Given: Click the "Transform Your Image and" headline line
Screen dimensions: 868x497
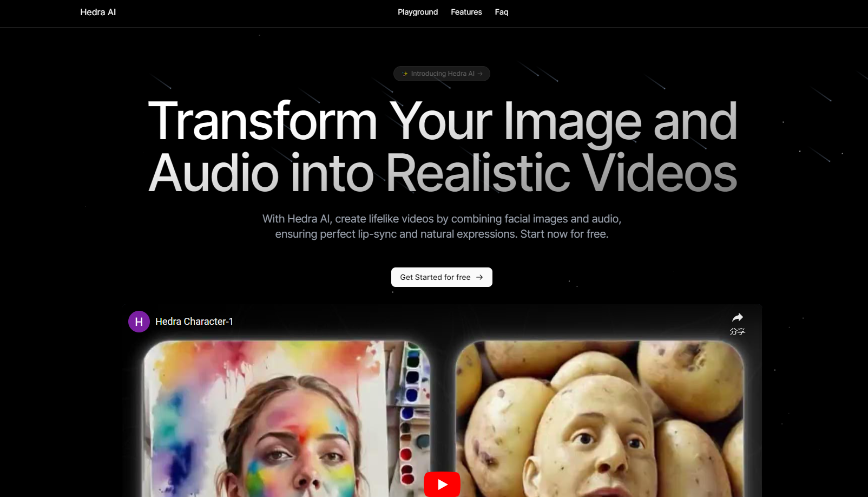Looking at the screenshot, I should [442, 121].
